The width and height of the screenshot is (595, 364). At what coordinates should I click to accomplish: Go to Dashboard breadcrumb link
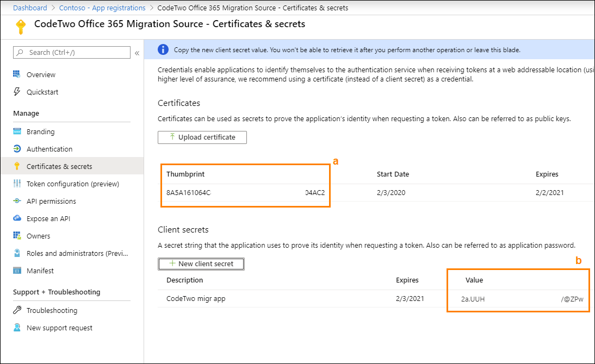(x=30, y=8)
